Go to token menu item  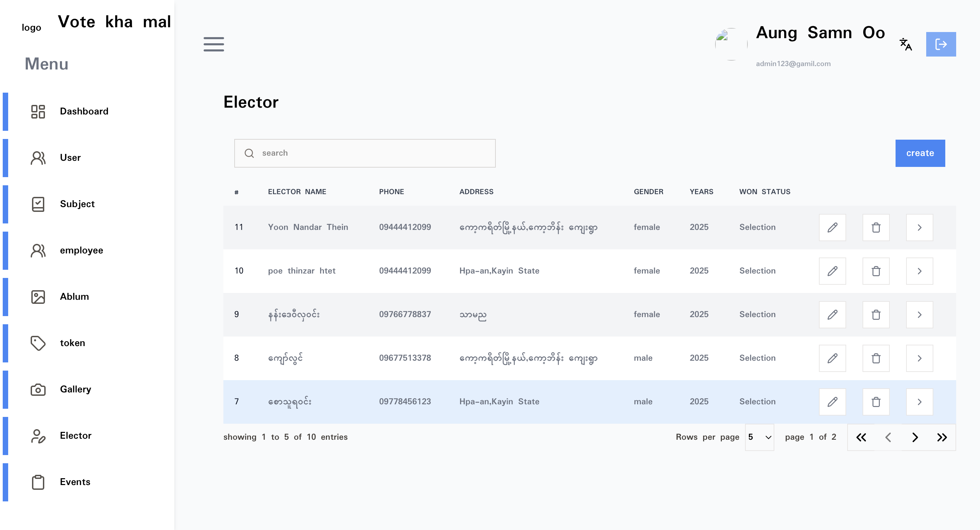click(x=72, y=343)
